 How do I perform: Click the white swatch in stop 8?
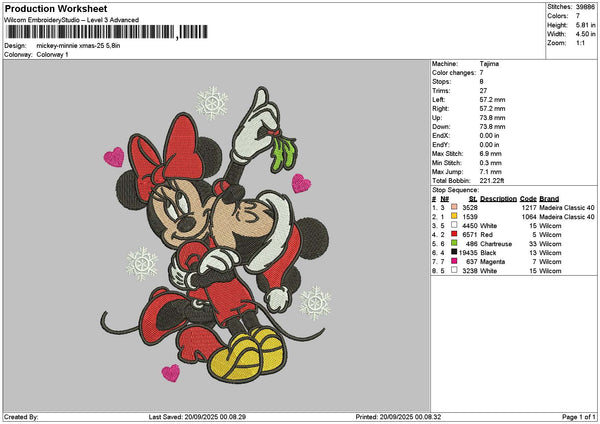pyautogui.click(x=454, y=270)
